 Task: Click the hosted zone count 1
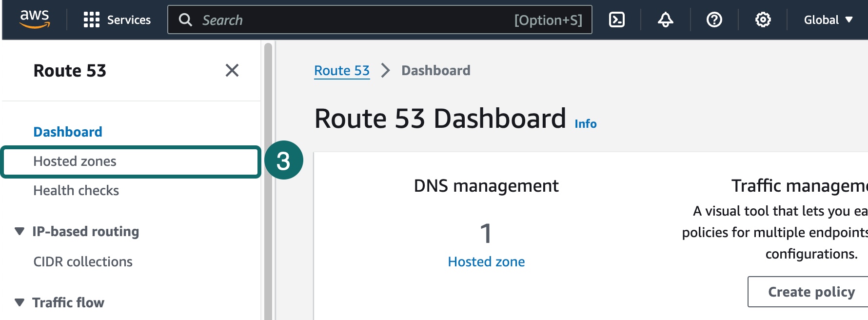(x=486, y=233)
